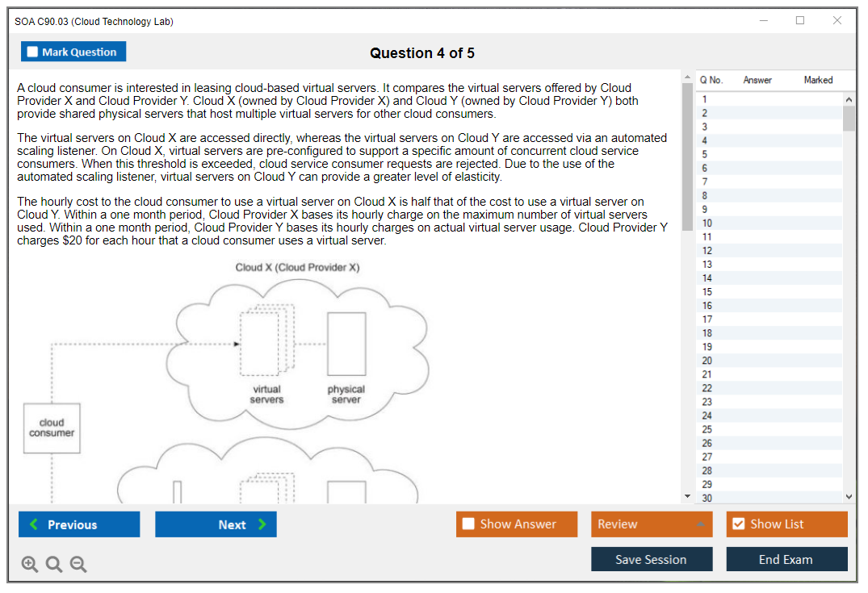Image resolution: width=868 pixels, height=593 pixels.
Task: Maximize the exam window
Action: coord(800,21)
